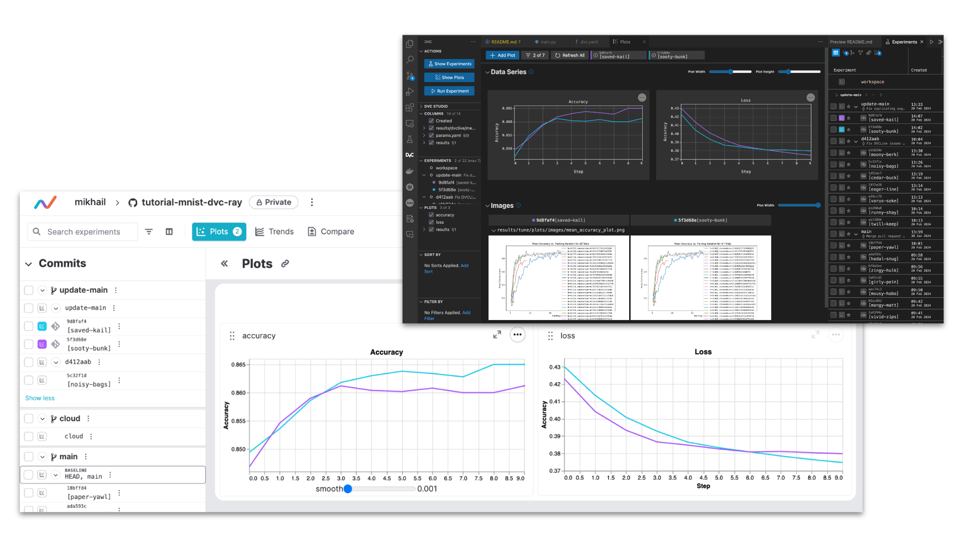This screenshot has width=980, height=556.
Task: Click the filter icon next to search experiments
Action: (149, 232)
